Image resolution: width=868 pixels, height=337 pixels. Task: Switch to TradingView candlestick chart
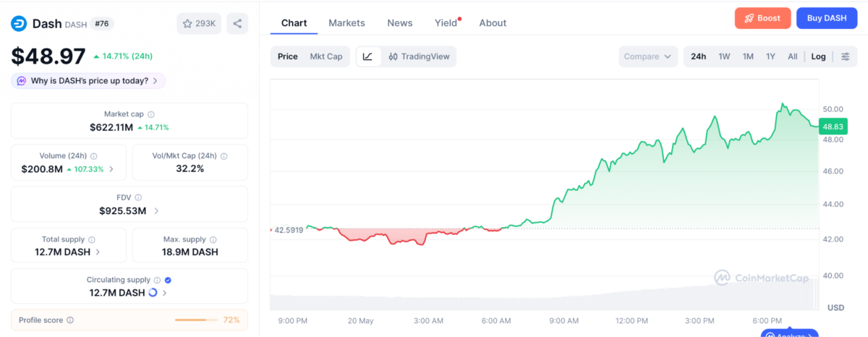(x=419, y=56)
